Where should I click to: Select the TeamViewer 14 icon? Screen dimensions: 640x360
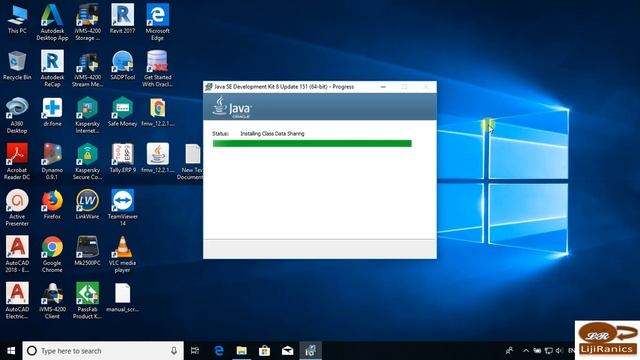(122, 208)
